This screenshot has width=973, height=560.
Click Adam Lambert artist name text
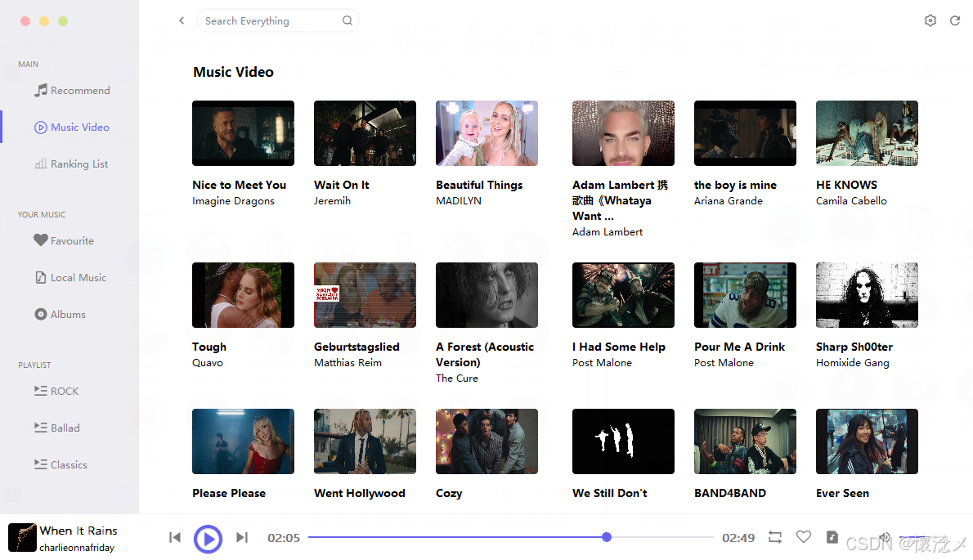tap(608, 232)
